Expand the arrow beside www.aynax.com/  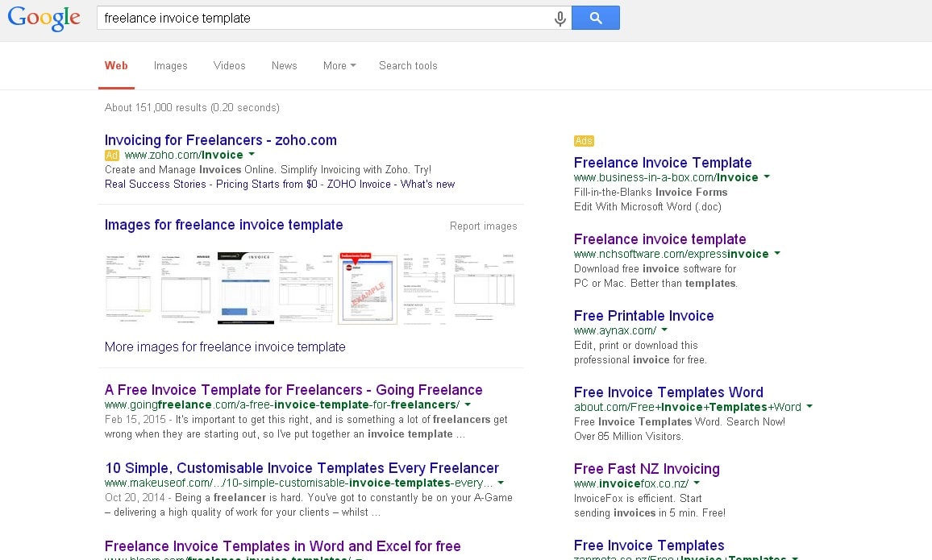coord(664,331)
